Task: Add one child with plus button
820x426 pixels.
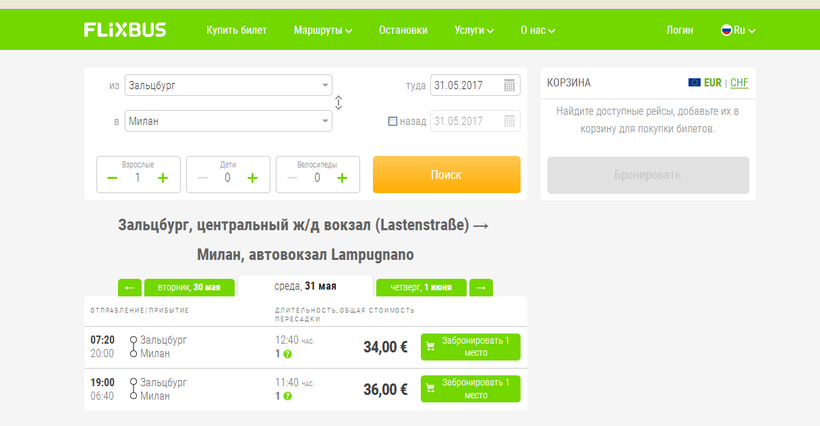Action: tap(252, 178)
